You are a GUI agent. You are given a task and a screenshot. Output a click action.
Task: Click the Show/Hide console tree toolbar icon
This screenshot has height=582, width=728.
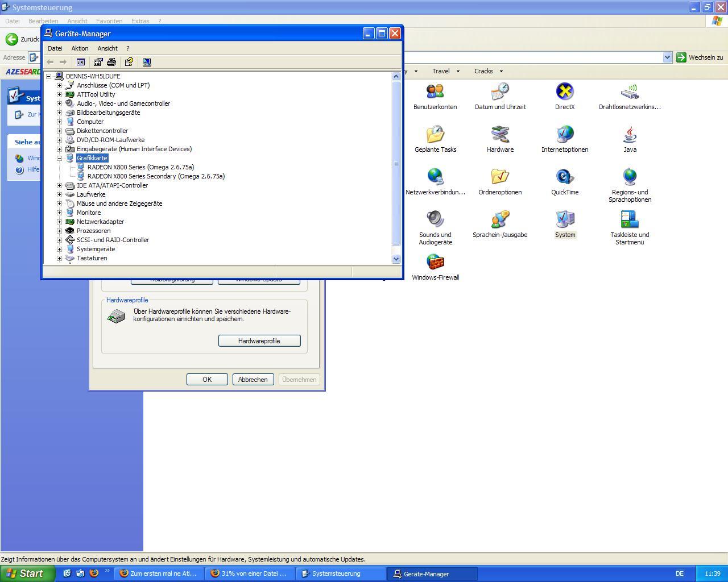coord(81,62)
